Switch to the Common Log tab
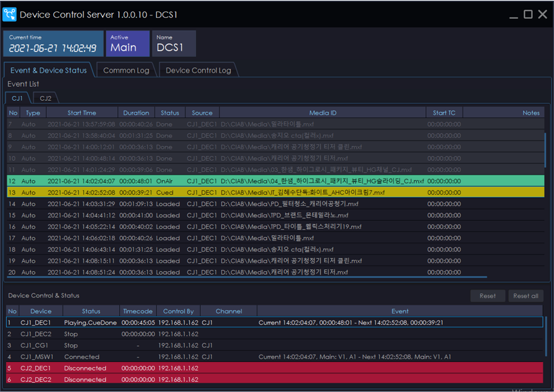The image size is (554, 392). coord(126,70)
